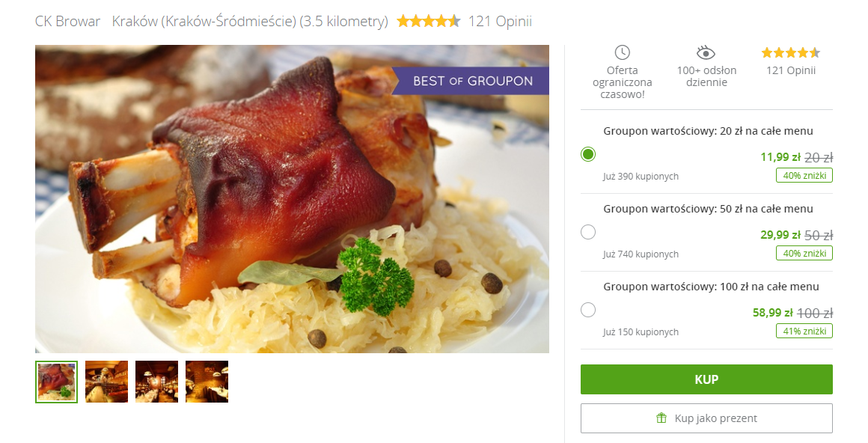The width and height of the screenshot is (868, 443).
Task: Click the star rating in the sidebar
Action: pyautogui.click(x=790, y=53)
